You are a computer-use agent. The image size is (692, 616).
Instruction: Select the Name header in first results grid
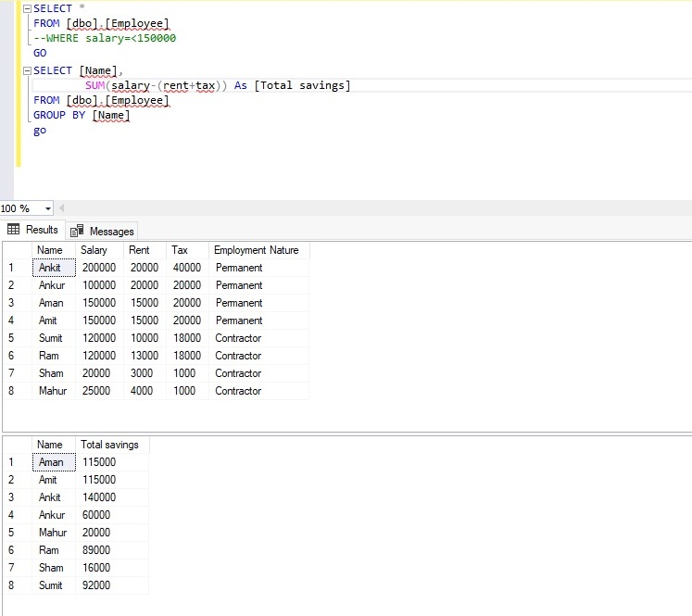[54, 250]
